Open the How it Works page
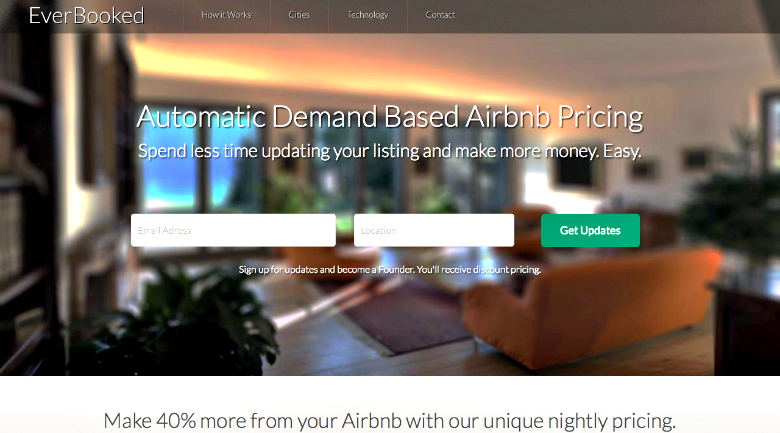The width and height of the screenshot is (780, 433). point(226,15)
